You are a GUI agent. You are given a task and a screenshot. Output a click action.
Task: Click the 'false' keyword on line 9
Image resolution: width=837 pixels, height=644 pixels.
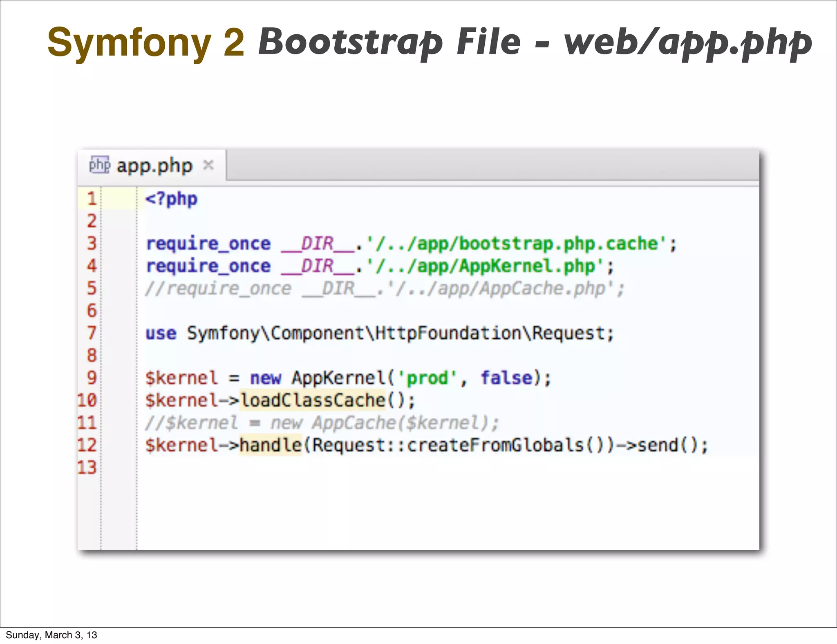pyautogui.click(x=507, y=378)
